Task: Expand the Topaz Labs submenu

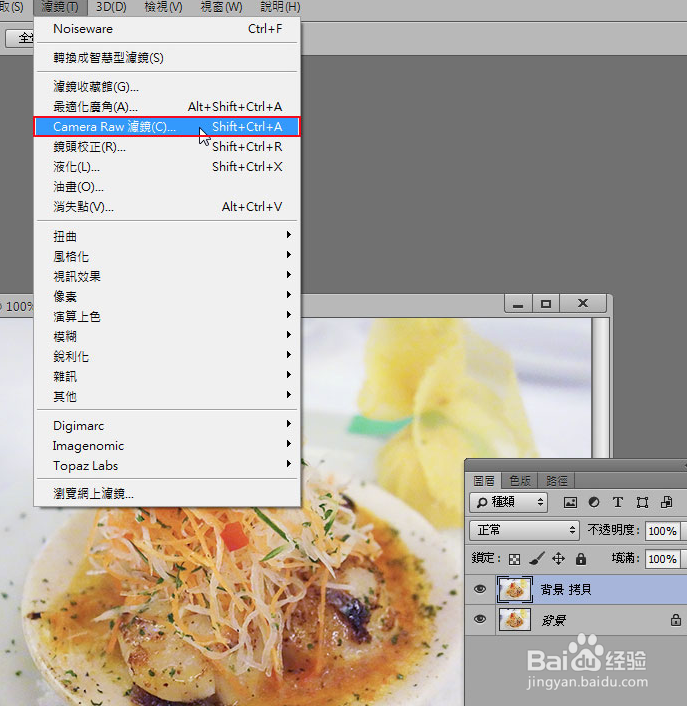Action: pyautogui.click(x=167, y=466)
